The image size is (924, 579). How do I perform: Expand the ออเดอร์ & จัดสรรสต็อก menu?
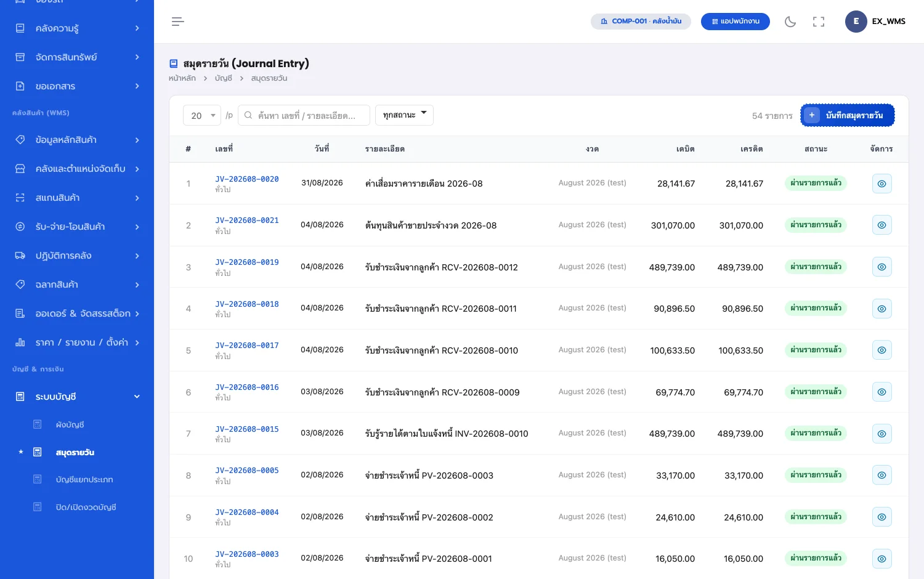coord(77,314)
